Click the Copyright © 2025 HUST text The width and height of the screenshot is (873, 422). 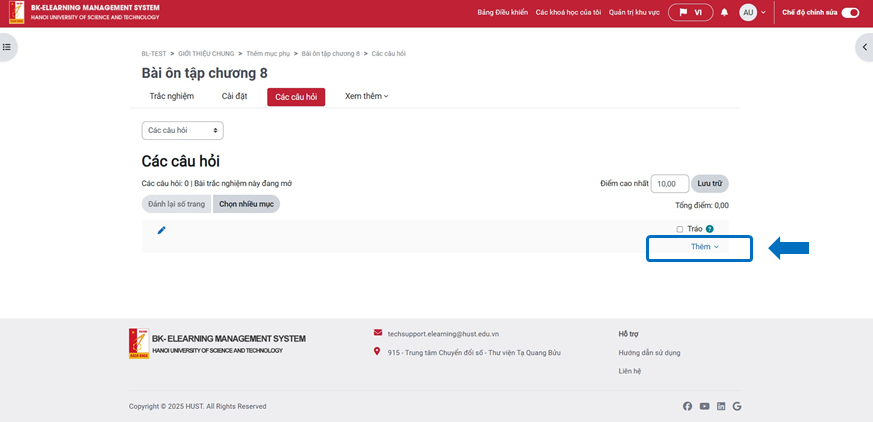(x=198, y=406)
